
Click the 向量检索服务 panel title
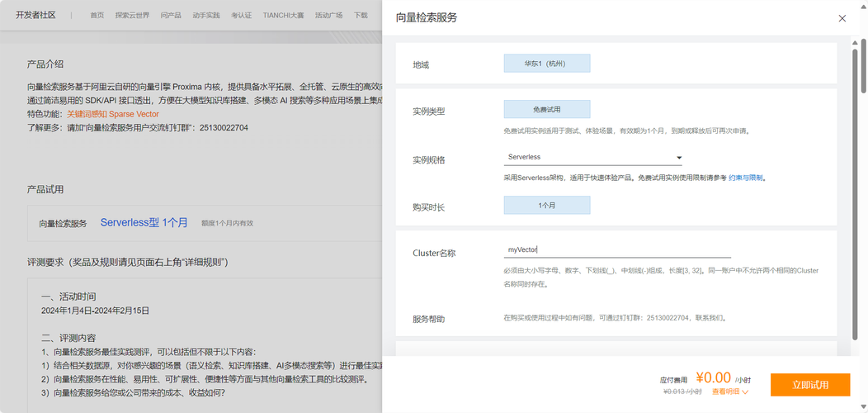427,17
